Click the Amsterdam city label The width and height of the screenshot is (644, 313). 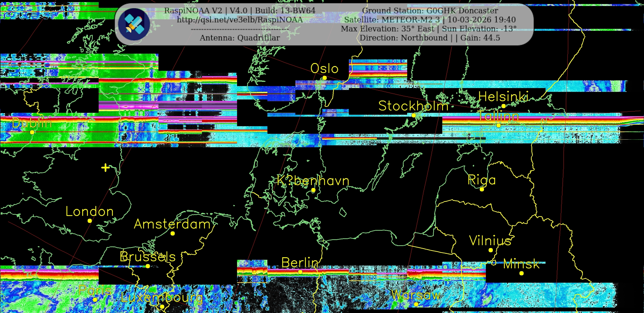point(172,224)
